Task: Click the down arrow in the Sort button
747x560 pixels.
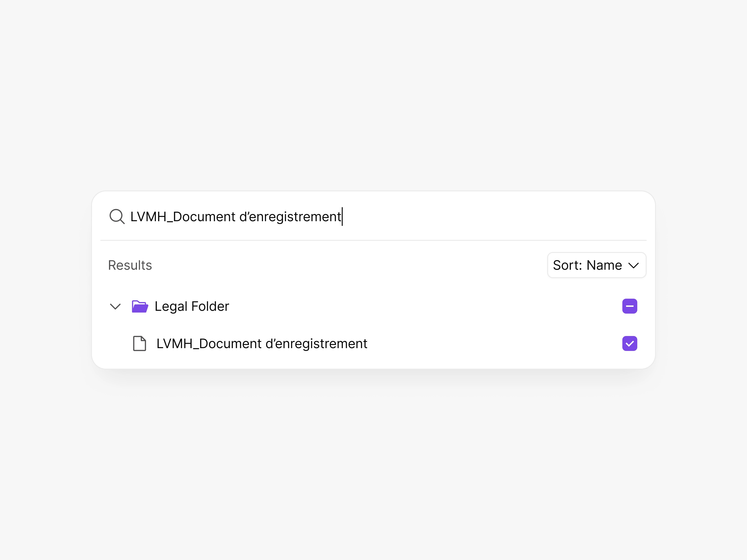Action: click(x=634, y=265)
